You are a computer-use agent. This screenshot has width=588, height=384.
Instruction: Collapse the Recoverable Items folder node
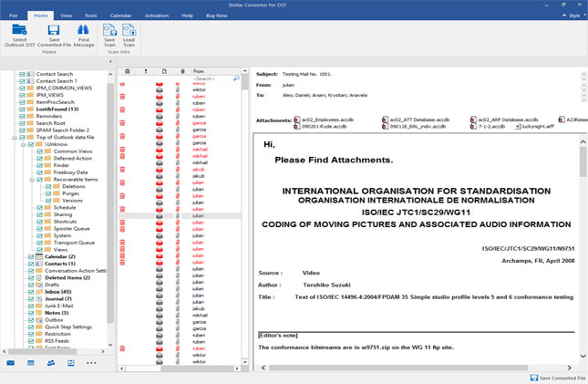tap(32, 180)
